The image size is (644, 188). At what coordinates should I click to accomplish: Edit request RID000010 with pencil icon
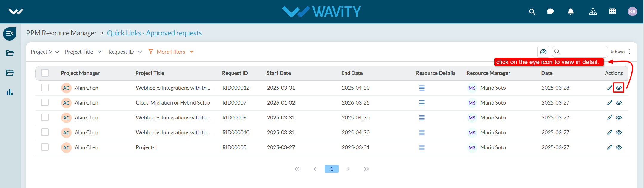tap(610, 132)
